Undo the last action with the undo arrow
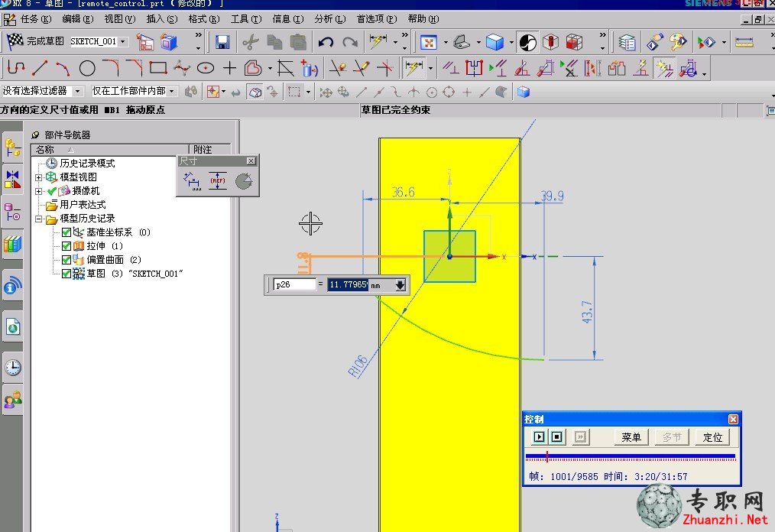The width and height of the screenshot is (775, 532). pyautogui.click(x=326, y=42)
